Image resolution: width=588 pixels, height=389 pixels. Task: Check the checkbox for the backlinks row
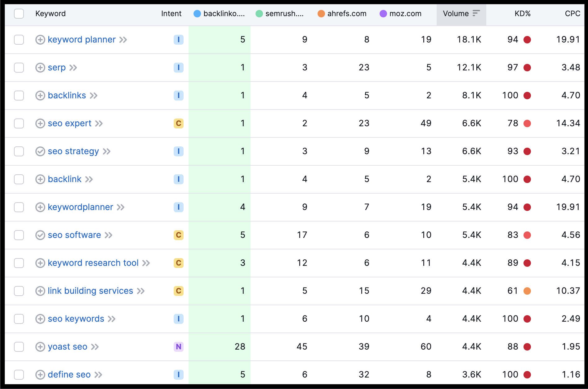point(19,96)
